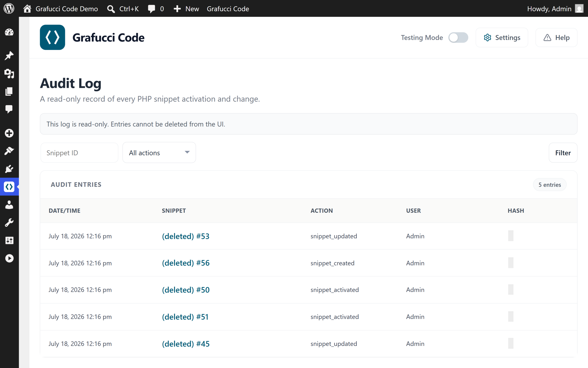
Task: Click the Filter button
Action: 563,152
